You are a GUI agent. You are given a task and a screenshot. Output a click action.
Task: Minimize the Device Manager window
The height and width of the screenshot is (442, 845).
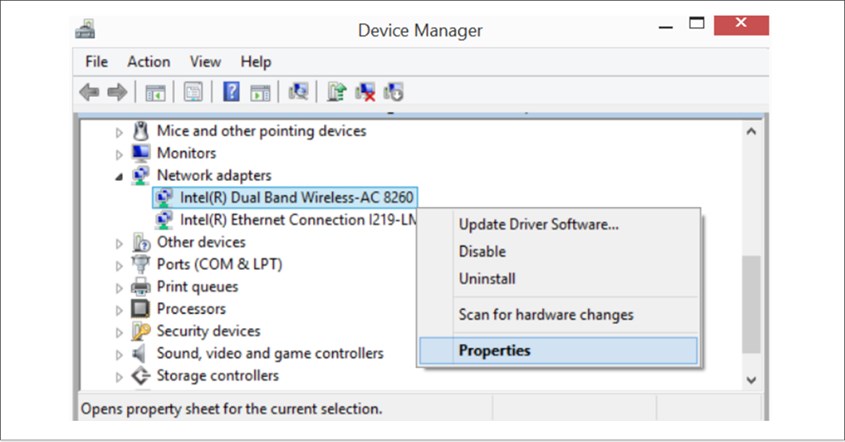(666, 25)
